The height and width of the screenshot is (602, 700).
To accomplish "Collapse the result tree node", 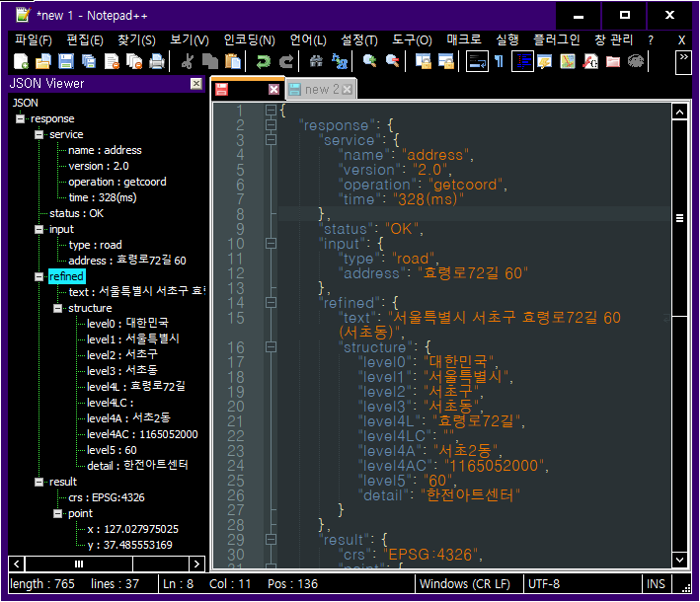I will (x=39, y=482).
